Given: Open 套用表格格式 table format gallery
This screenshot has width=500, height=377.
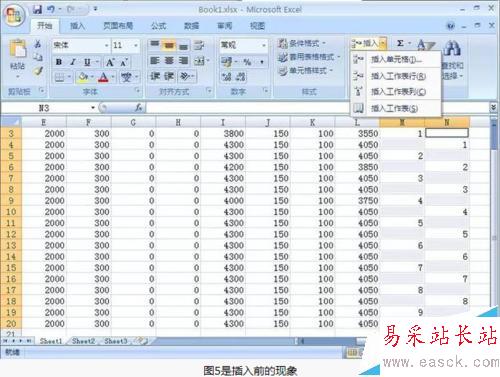Looking at the screenshot, I should (x=309, y=57).
